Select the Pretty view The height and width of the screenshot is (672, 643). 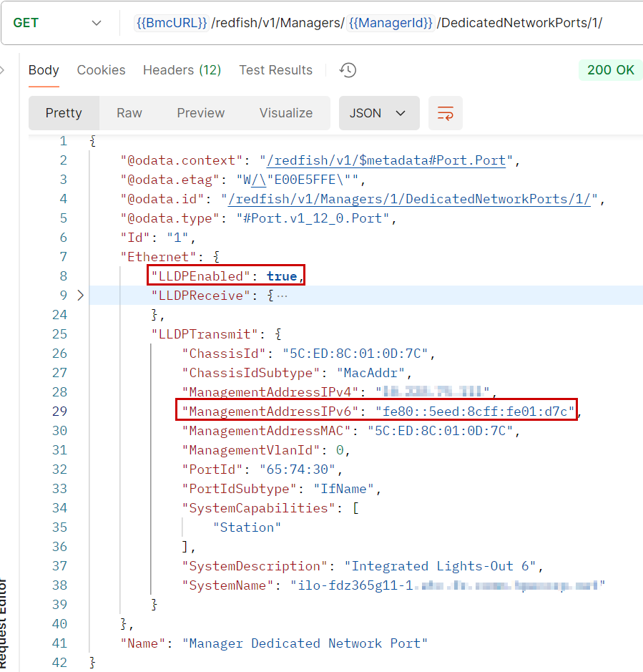[64, 113]
